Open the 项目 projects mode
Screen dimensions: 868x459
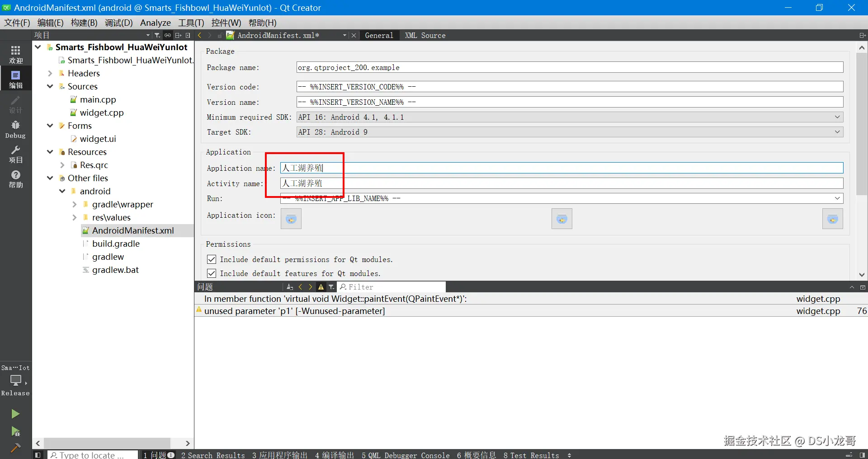point(16,154)
